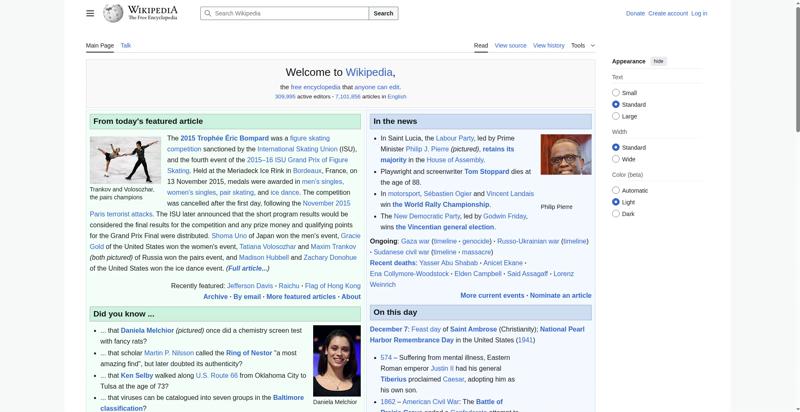The width and height of the screenshot is (800, 412).
Task: Open the View source tab
Action: click(510, 45)
